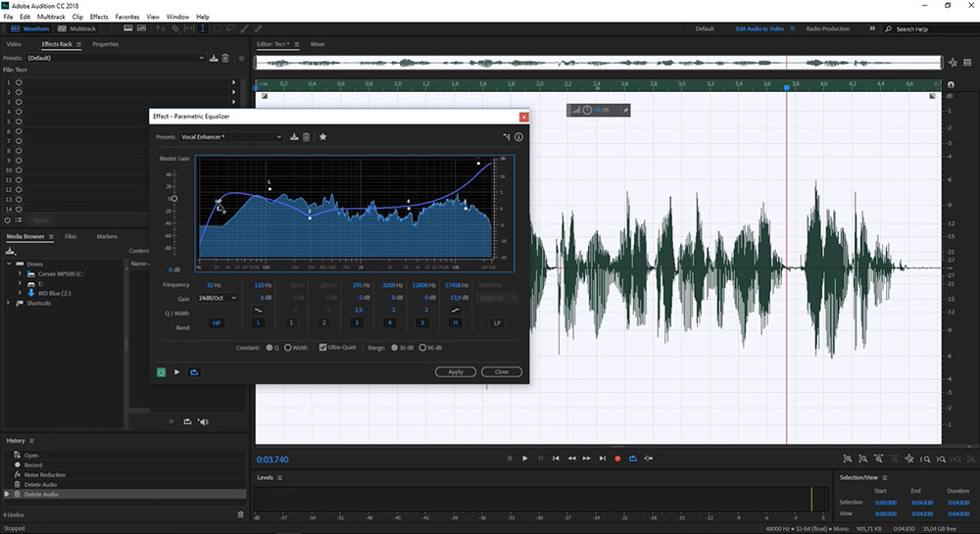Open the Multitrack menu

pyautogui.click(x=51, y=17)
